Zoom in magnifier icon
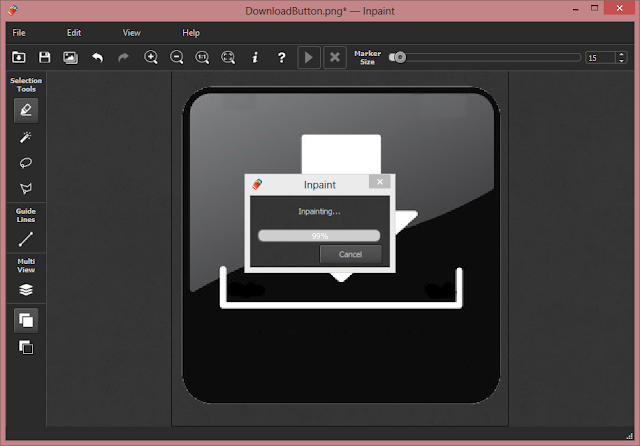This screenshot has height=446, width=640. click(151, 58)
